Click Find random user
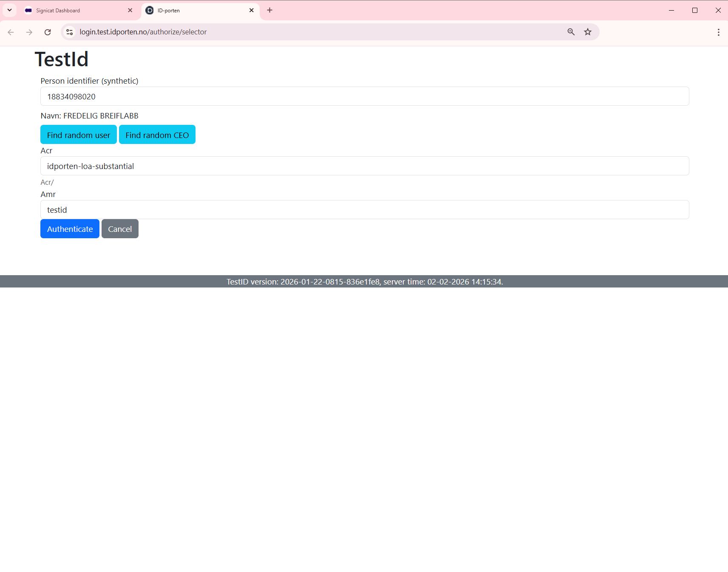 (x=78, y=135)
